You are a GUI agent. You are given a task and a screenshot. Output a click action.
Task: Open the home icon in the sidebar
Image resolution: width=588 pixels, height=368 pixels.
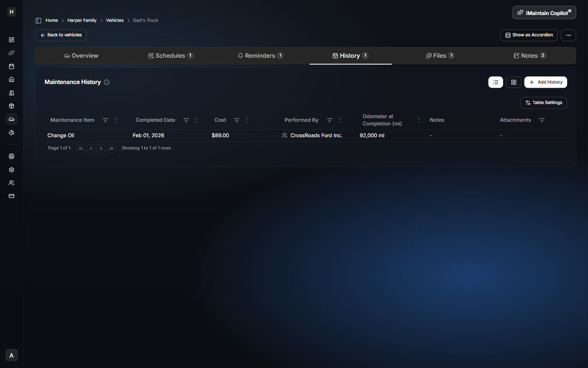point(11,79)
